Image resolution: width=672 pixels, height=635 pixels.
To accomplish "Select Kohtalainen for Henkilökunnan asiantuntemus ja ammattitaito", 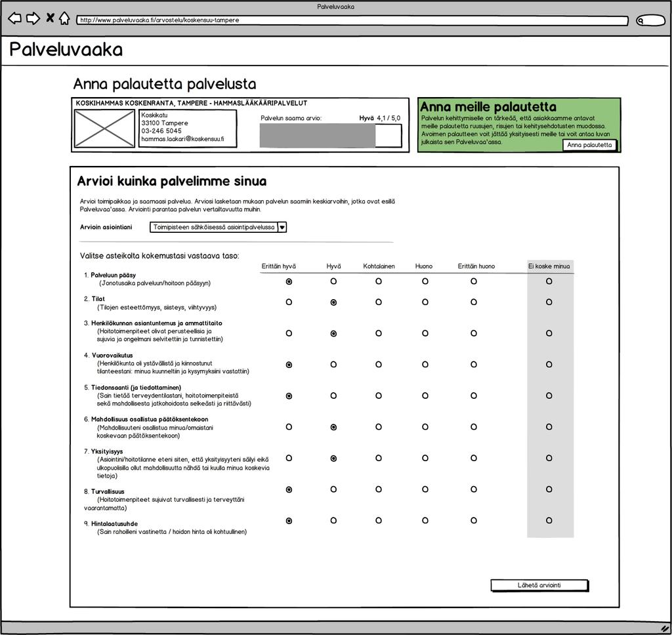I will 379,333.
